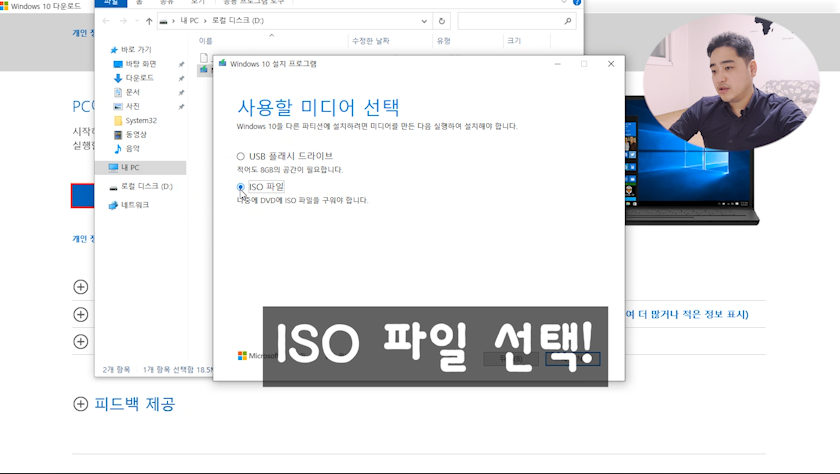The width and height of the screenshot is (840, 474).
Task: Expand the third plus section on webpage
Action: (80, 342)
